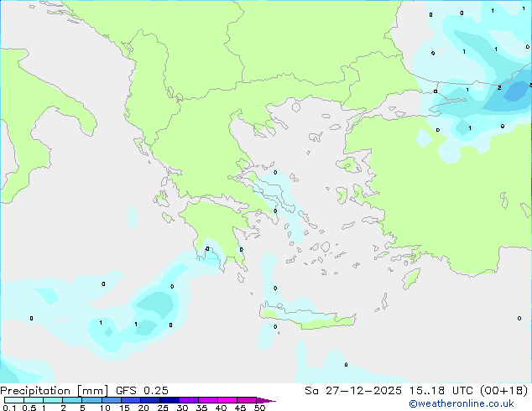
Task: Pick the 10–15 mm blue legend swatch
Action: pyautogui.click(x=112, y=400)
